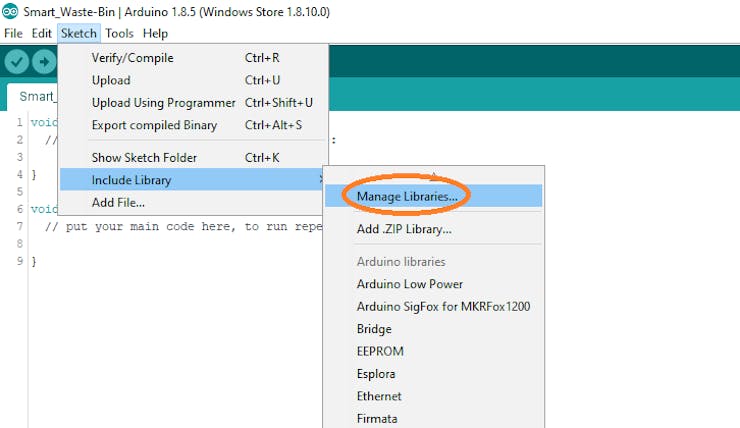Click the closing brace on line 9
Image resolution: width=740 pixels, height=428 pixels.
tap(34, 261)
